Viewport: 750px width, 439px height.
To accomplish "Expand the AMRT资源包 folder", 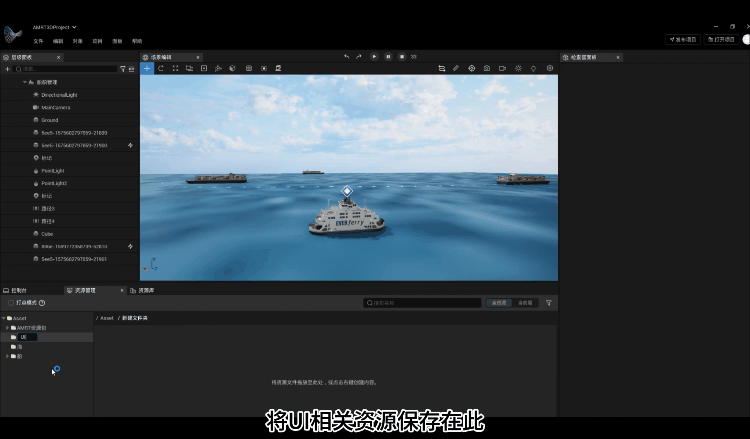I will coord(7,328).
